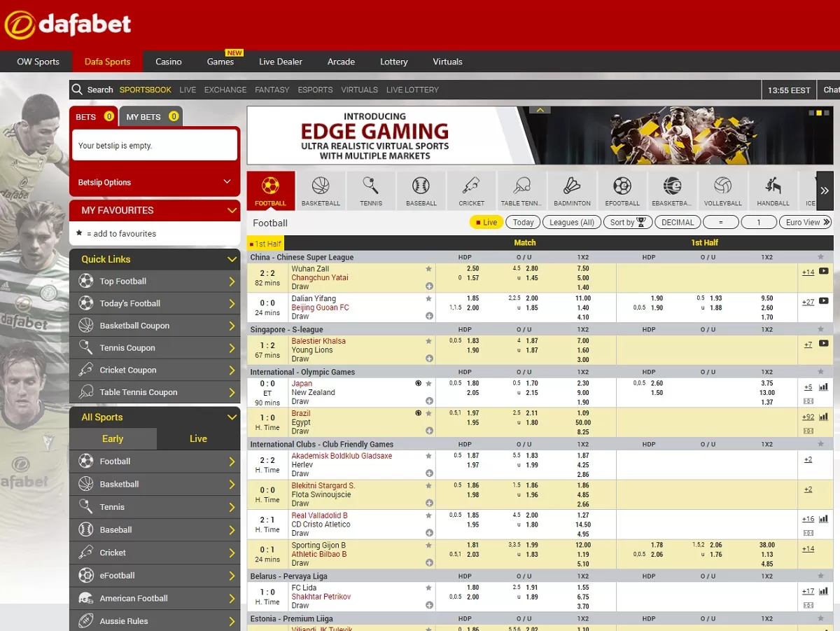Screen dimensions: 840x631
Task: Click the plus icon for Balestier Khalsa match
Action: pyautogui.click(x=429, y=359)
